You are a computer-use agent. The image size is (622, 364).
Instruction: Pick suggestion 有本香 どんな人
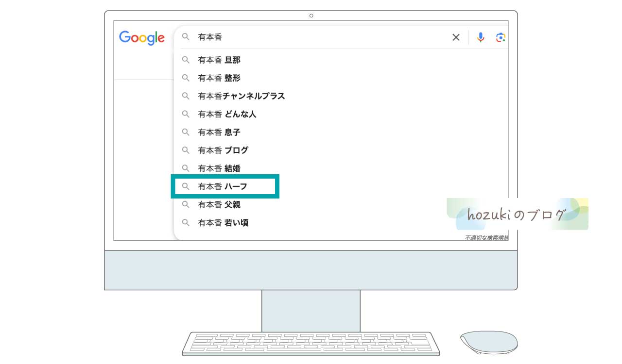point(227,114)
